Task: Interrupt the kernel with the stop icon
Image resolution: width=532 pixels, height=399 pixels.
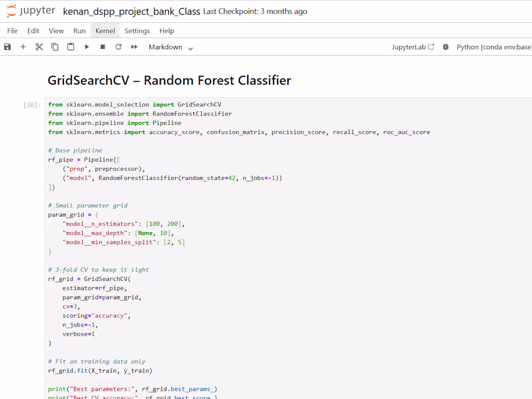Action: pos(103,47)
